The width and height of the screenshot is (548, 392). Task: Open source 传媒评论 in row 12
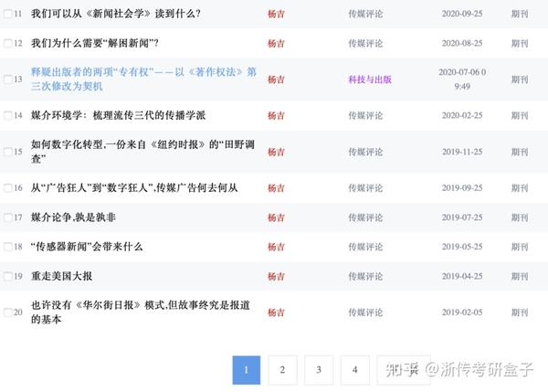pyautogui.click(x=365, y=43)
